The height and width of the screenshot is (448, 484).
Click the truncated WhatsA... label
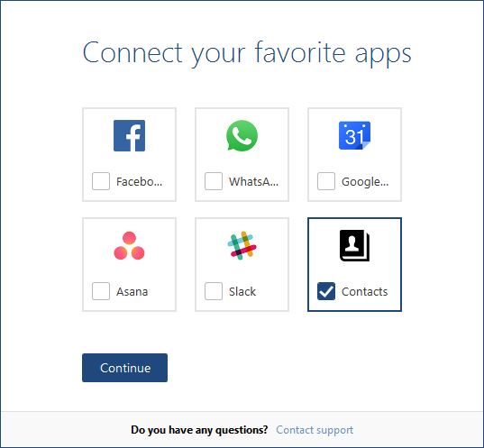point(253,181)
